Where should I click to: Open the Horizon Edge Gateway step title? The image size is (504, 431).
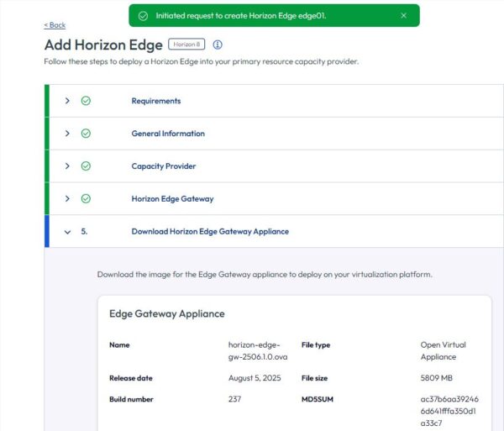[172, 198]
